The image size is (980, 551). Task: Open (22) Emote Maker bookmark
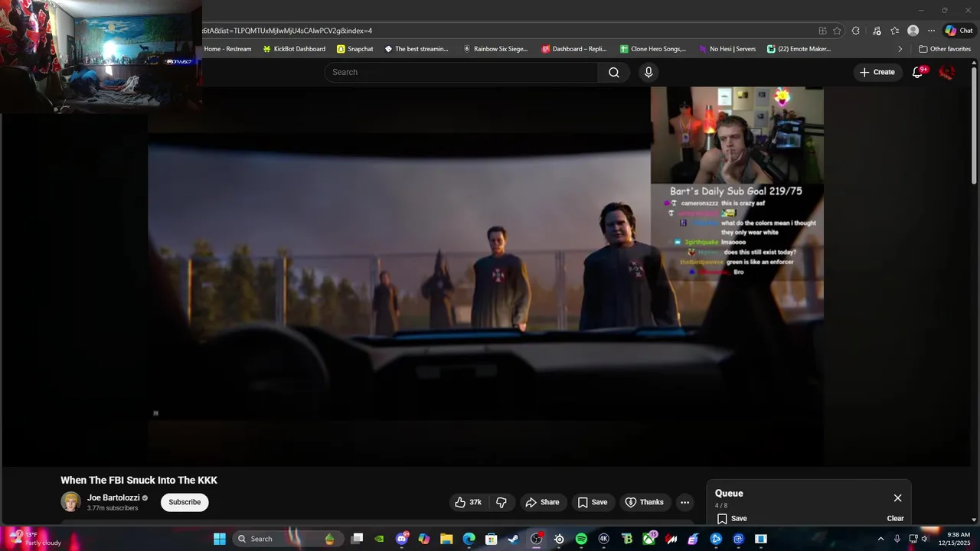[799, 49]
